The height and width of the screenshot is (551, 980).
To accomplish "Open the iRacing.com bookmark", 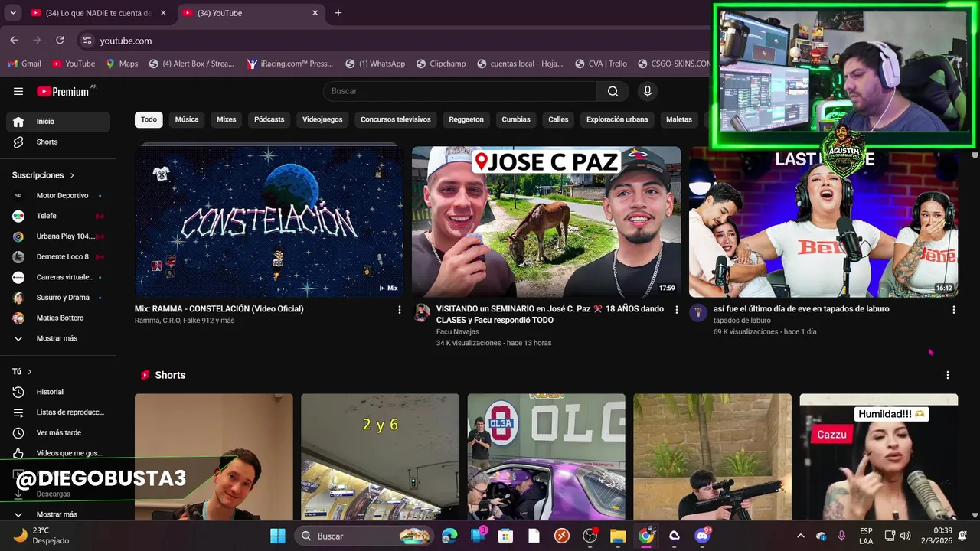I will [289, 64].
